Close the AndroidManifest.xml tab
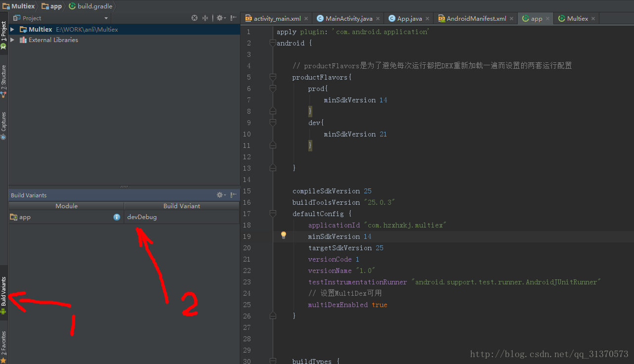This screenshot has height=364, width=634. pyautogui.click(x=512, y=19)
